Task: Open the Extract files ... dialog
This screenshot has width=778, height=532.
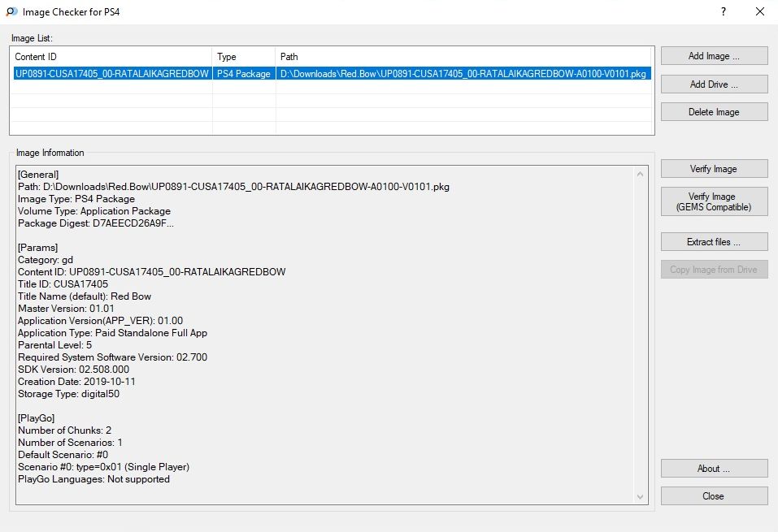Action: click(x=714, y=242)
